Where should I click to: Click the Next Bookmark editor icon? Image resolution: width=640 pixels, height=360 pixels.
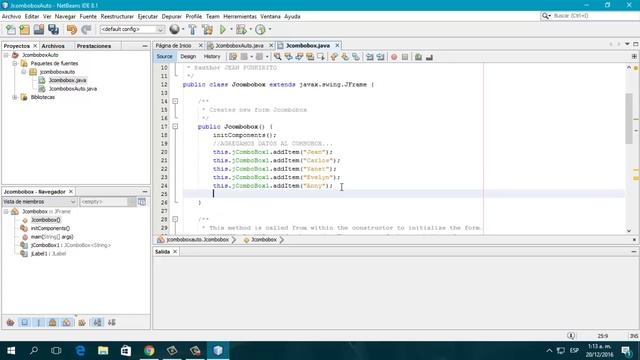pyautogui.click(x=345, y=57)
